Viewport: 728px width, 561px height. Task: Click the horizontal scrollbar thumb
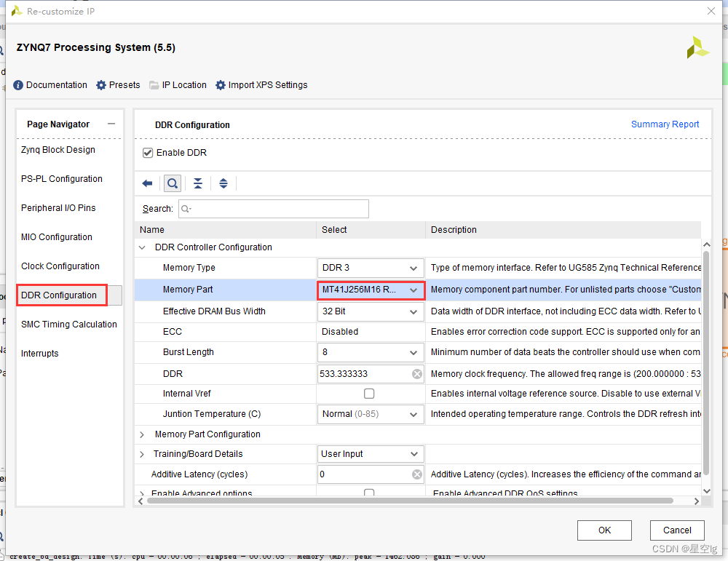coord(410,501)
